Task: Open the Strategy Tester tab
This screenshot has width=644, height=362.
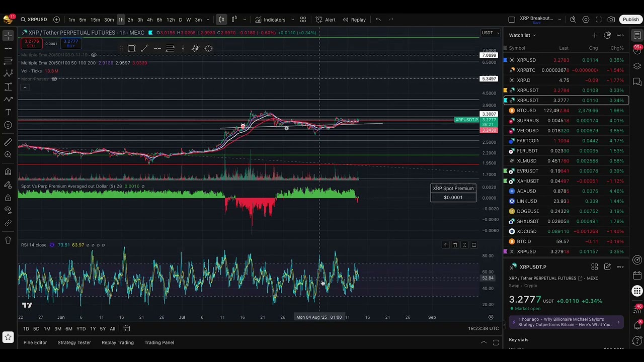Action: [x=74, y=342]
